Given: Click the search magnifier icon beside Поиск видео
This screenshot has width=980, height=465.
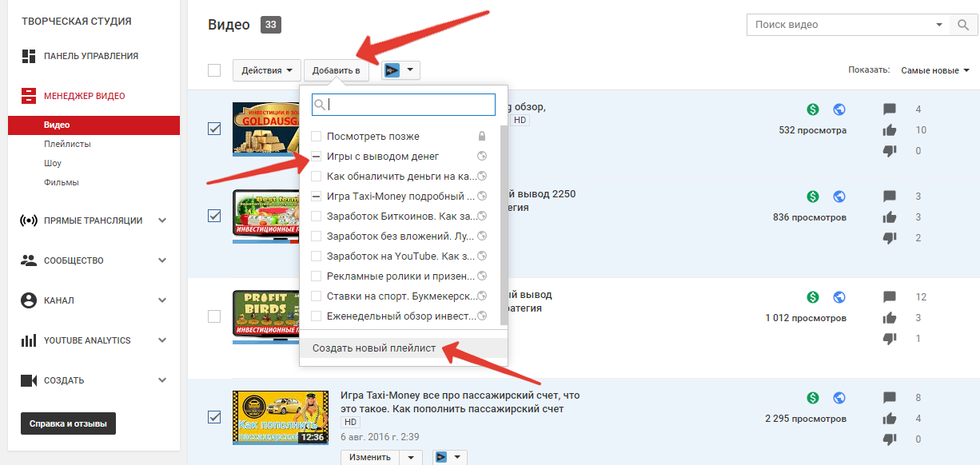Looking at the screenshot, I should [x=962, y=25].
